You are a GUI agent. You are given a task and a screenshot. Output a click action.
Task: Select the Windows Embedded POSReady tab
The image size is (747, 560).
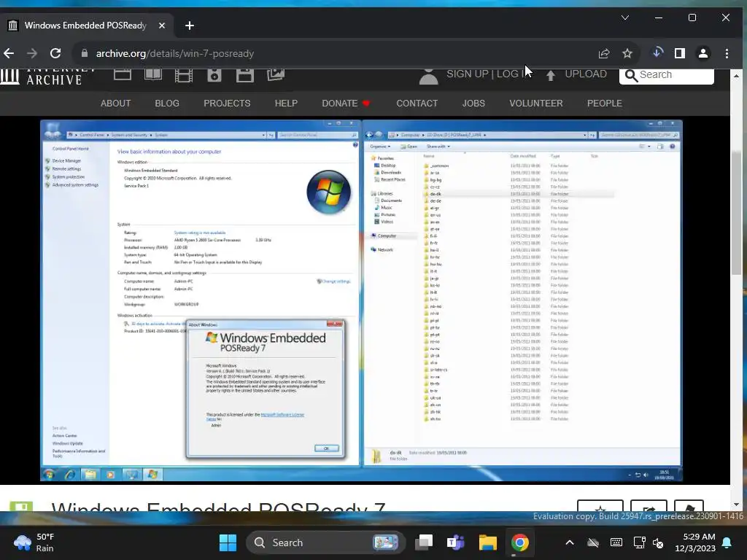pos(86,26)
